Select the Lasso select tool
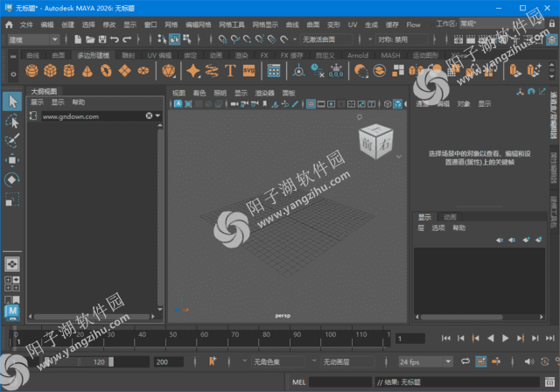Viewport: 560px width, 392px height. 12,122
